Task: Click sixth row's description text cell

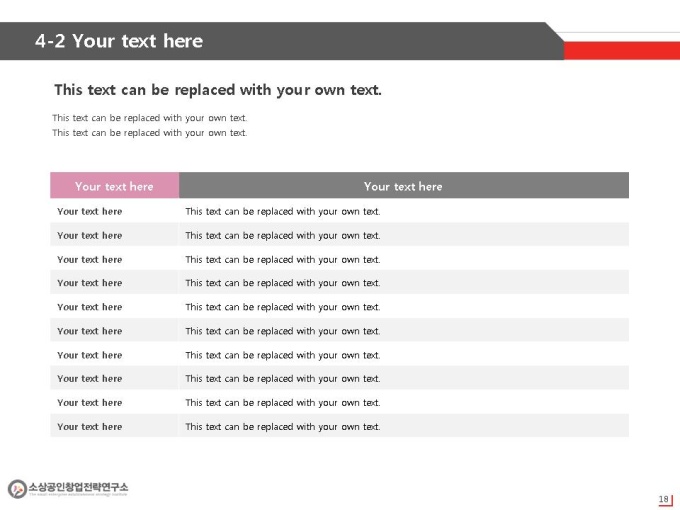Action: [x=404, y=330]
